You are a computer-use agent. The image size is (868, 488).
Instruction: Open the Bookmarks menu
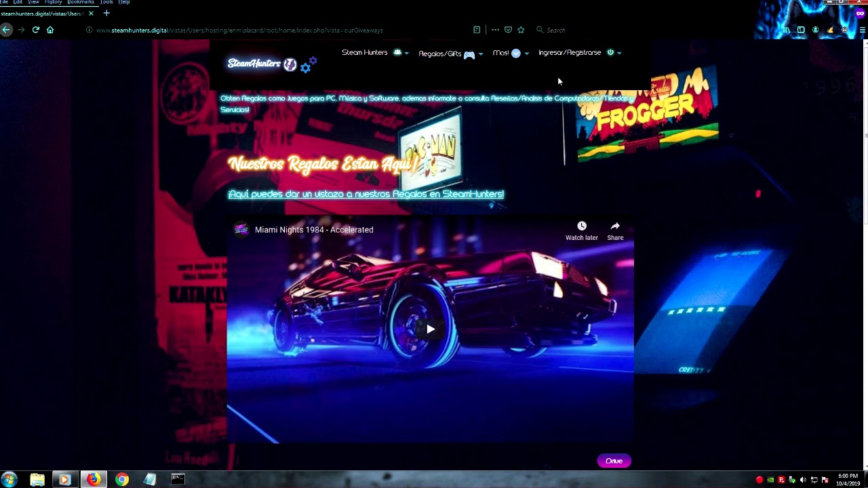coord(81,2)
